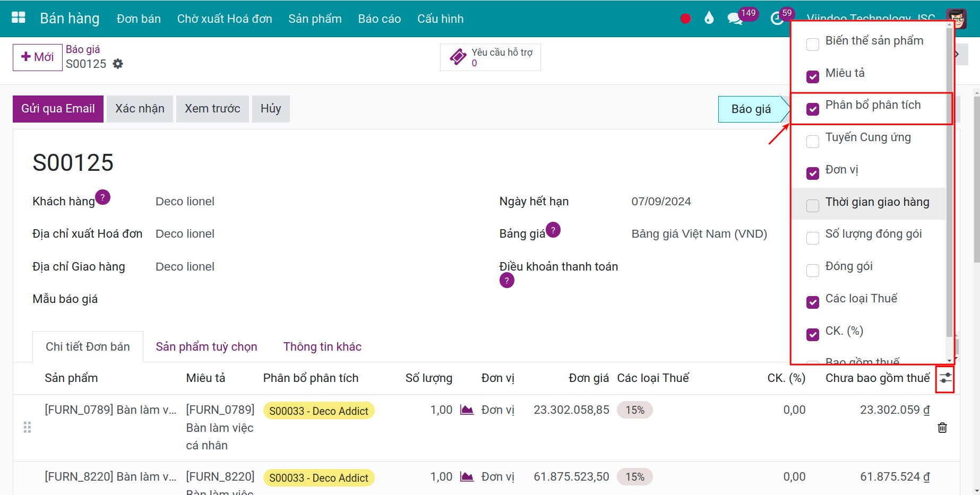Uncheck Phân bổ phân tích column
Image resolution: width=980 pixels, height=495 pixels.
pos(813,109)
